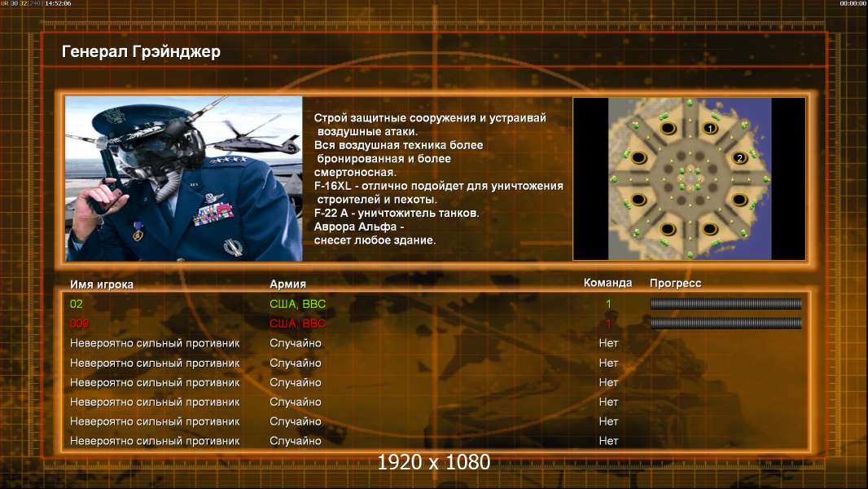Open team number for player 02
This screenshot has width=868, height=489.
tap(608, 304)
